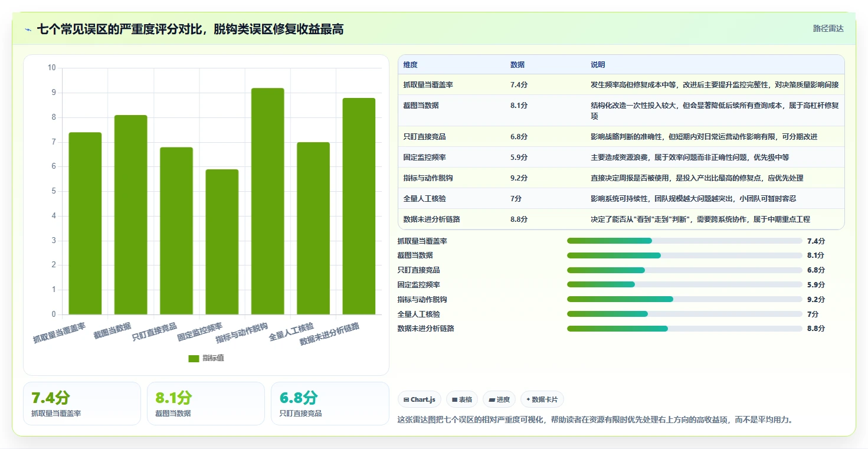Click the 全量人工核验 bar in the chart
The width and height of the screenshot is (868, 449).
pos(313,228)
